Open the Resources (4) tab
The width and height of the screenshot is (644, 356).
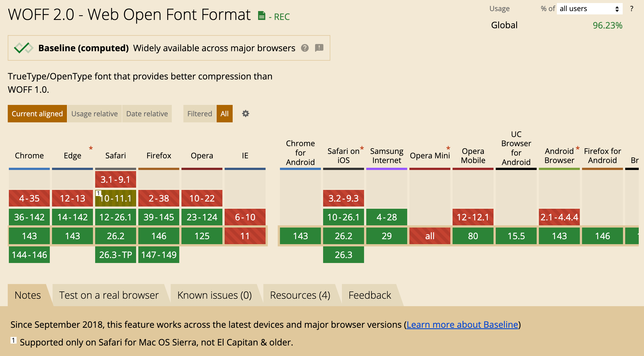pyautogui.click(x=300, y=295)
